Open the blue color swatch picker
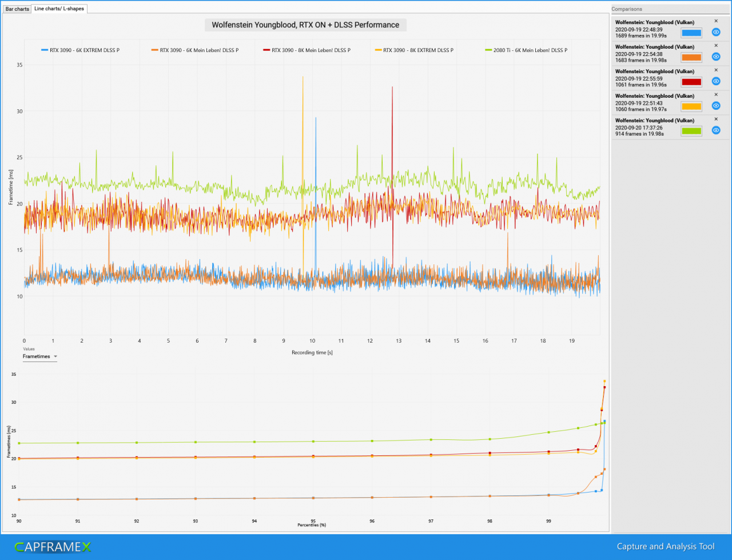The image size is (732, 560). [x=691, y=33]
